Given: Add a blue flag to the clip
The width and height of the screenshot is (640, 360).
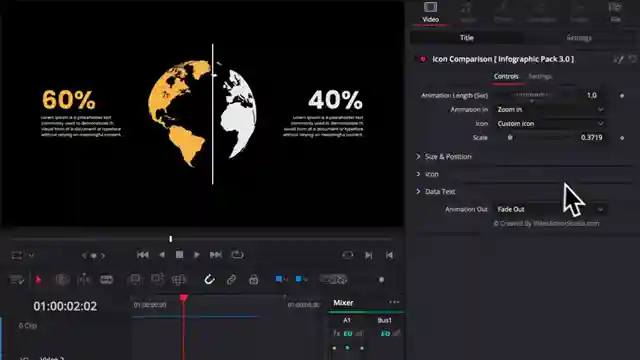Looking at the screenshot, I should click(279, 279).
